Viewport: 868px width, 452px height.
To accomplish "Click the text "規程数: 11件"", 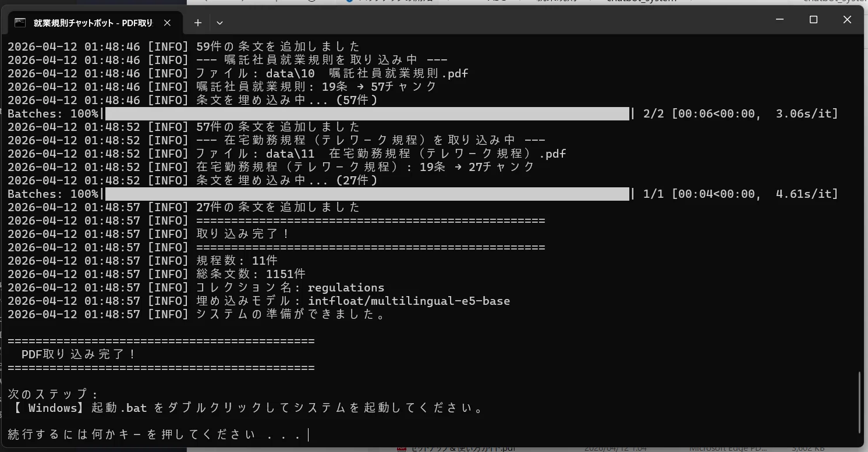I will pos(237,261).
